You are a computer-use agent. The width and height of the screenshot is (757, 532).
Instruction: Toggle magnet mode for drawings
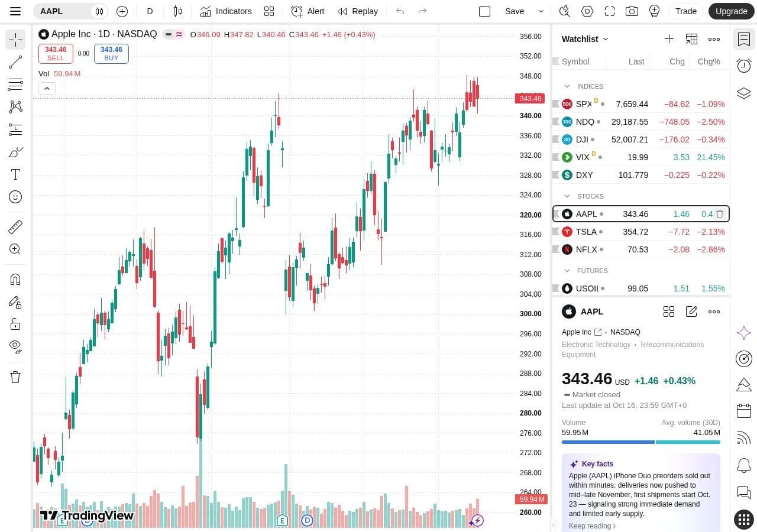15,280
